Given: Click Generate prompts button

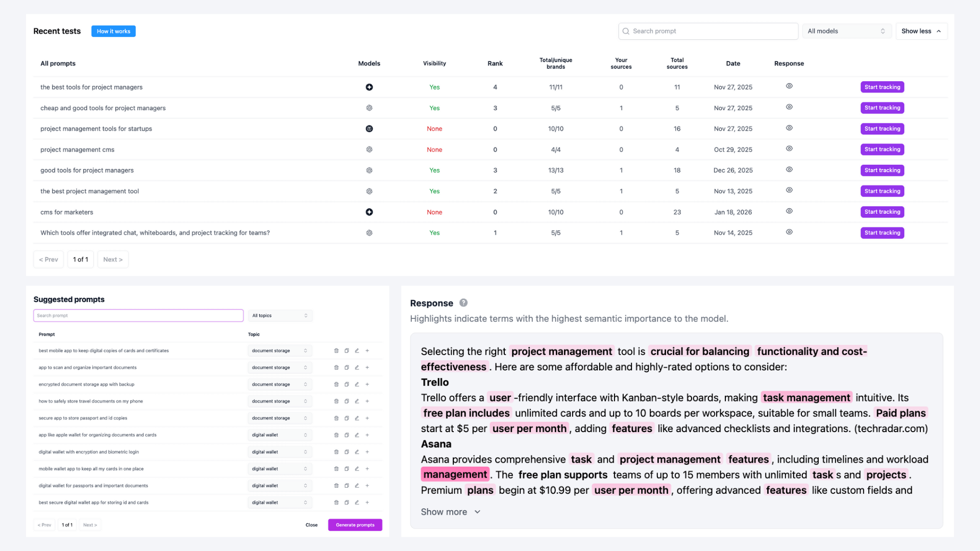Looking at the screenshot, I should [x=355, y=525].
